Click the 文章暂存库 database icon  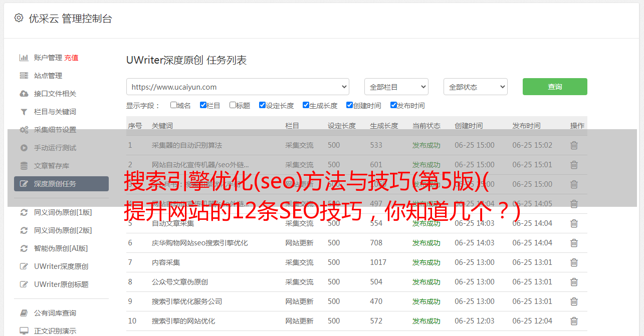coord(24,166)
